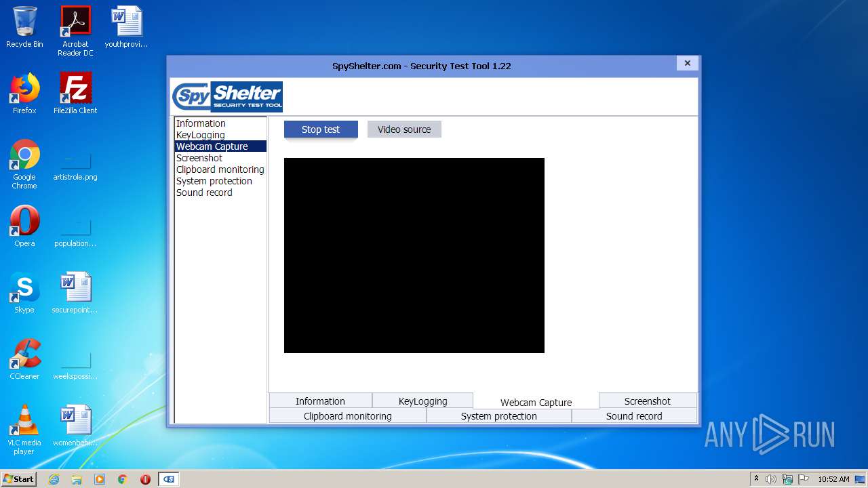Launch the Google Chrome desktop shortcut
Screen dimensions: 868x488
[x=24, y=164]
